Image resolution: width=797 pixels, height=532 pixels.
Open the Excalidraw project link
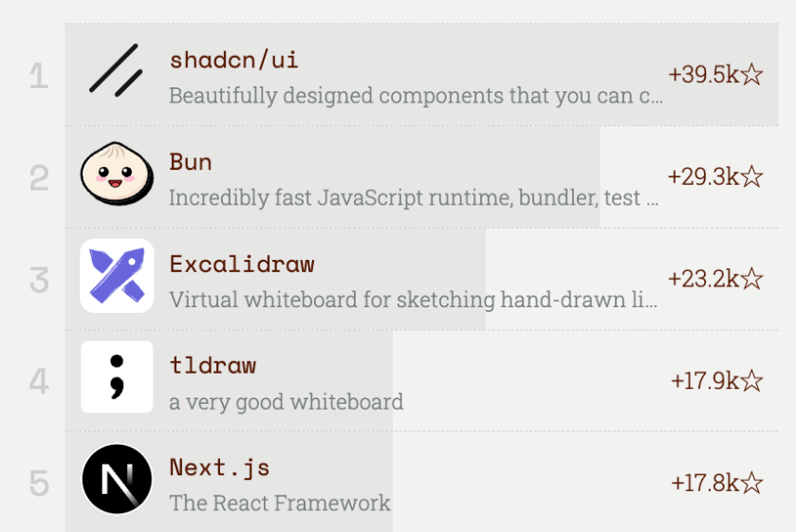(x=242, y=263)
